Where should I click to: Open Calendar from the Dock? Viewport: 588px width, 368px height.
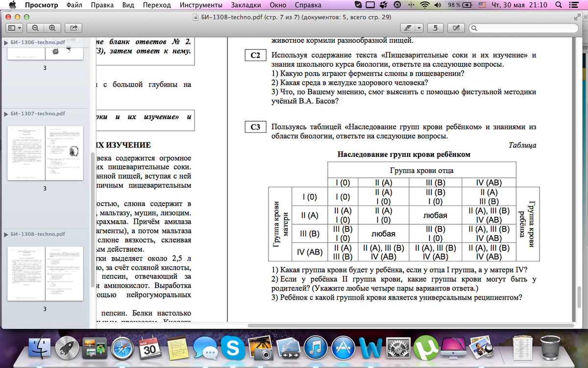[149, 348]
